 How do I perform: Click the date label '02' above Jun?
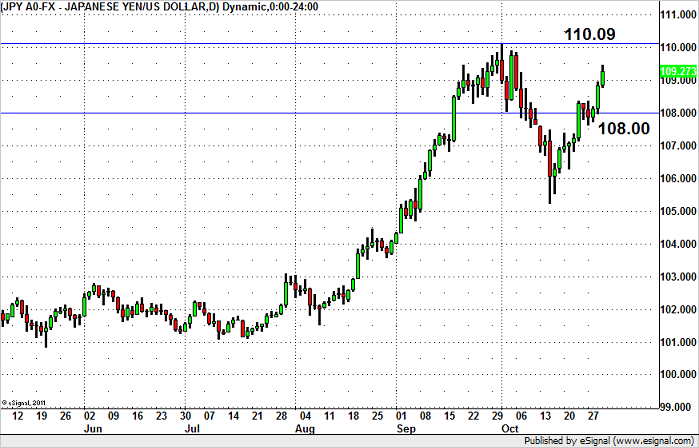[x=90, y=416]
